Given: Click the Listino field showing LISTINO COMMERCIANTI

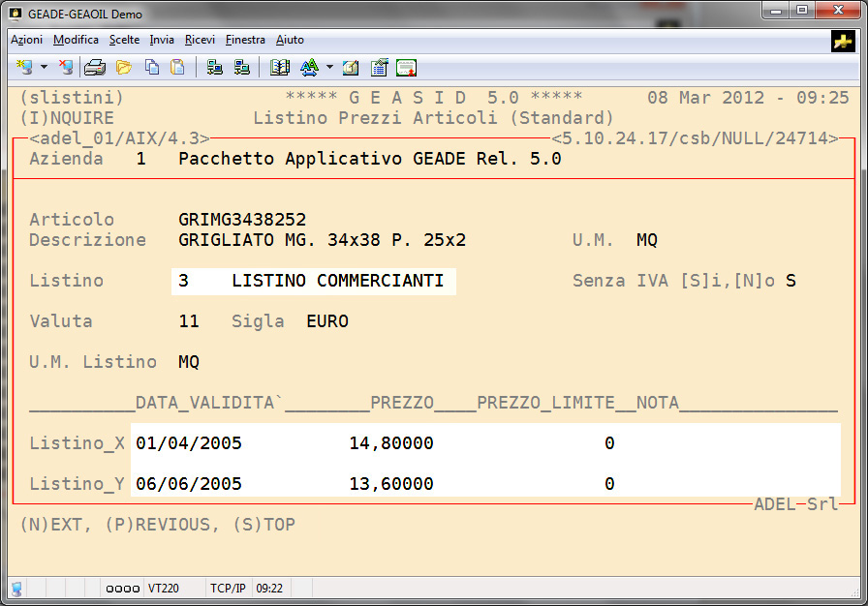Looking at the screenshot, I should 313,281.
